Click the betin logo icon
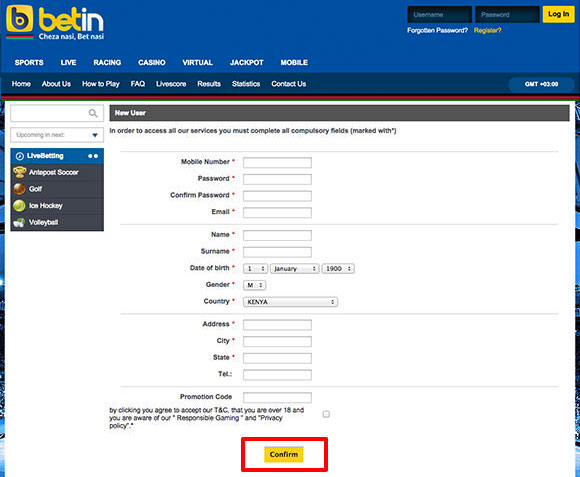 (20, 18)
